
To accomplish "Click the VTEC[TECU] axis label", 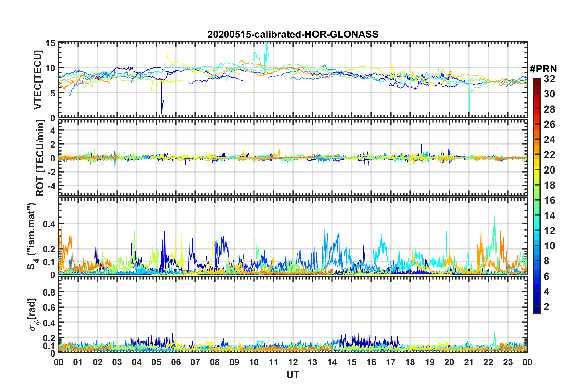I will point(38,80).
